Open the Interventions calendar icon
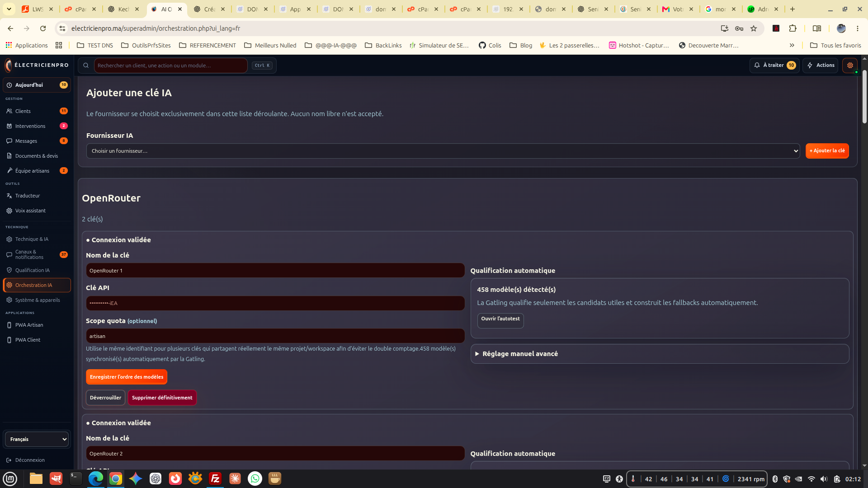The width and height of the screenshot is (868, 488). tap(9, 126)
